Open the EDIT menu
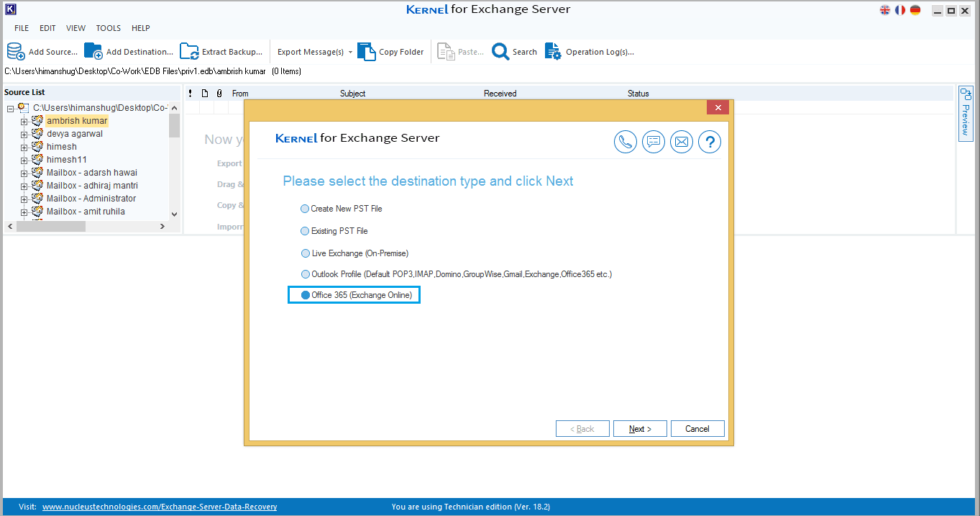Image resolution: width=980 pixels, height=516 pixels. [x=47, y=28]
